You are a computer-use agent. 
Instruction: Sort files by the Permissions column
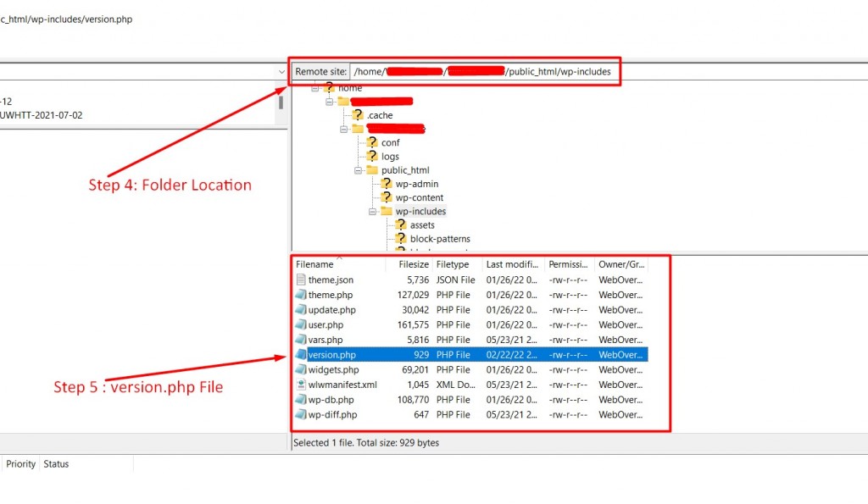(x=570, y=264)
